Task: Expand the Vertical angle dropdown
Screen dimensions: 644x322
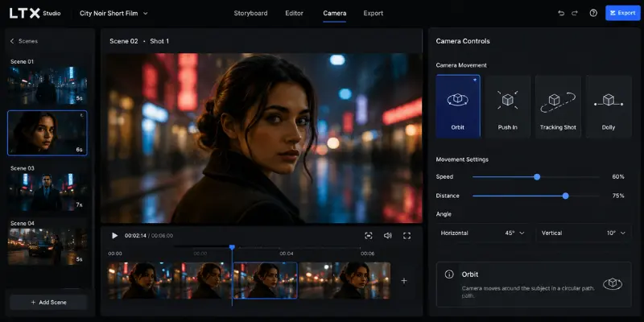Action: tap(584, 233)
